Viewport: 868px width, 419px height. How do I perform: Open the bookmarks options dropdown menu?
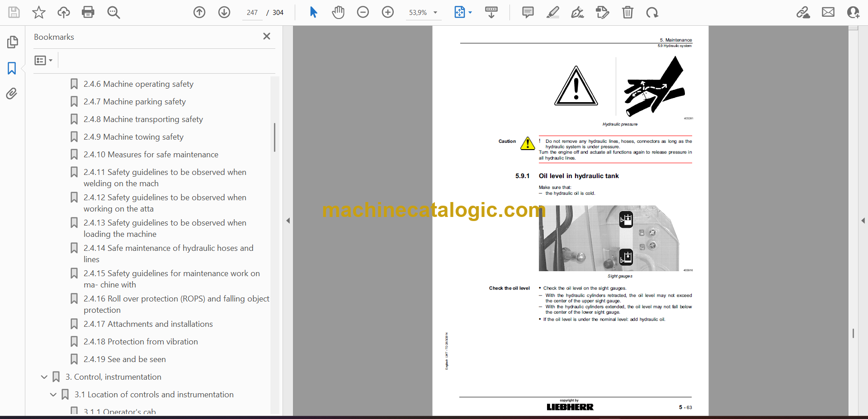pos(44,60)
